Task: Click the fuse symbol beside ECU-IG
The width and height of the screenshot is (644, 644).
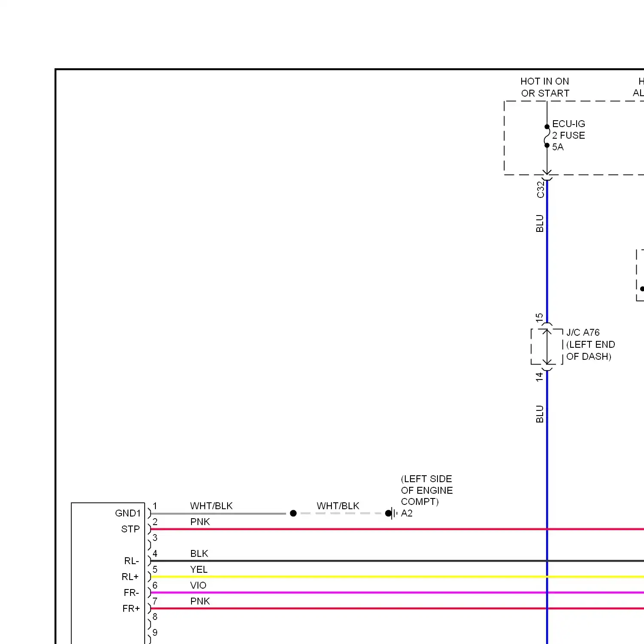Action: point(547,136)
